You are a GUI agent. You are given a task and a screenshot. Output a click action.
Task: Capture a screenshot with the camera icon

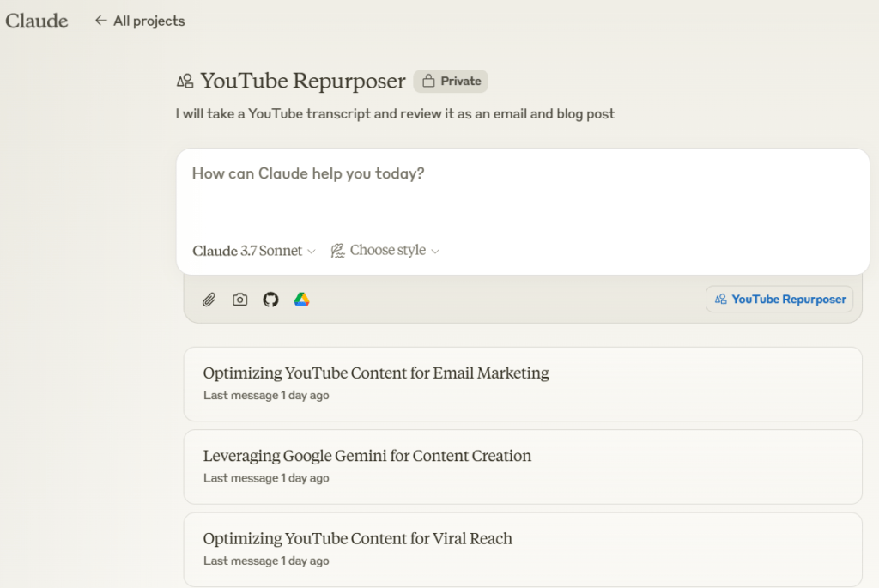(x=240, y=300)
